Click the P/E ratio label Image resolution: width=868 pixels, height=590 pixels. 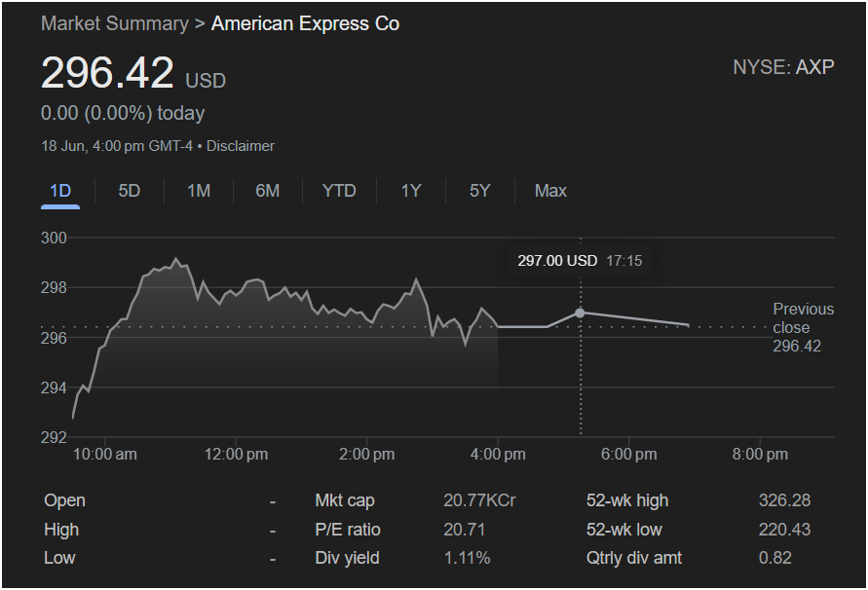348,530
